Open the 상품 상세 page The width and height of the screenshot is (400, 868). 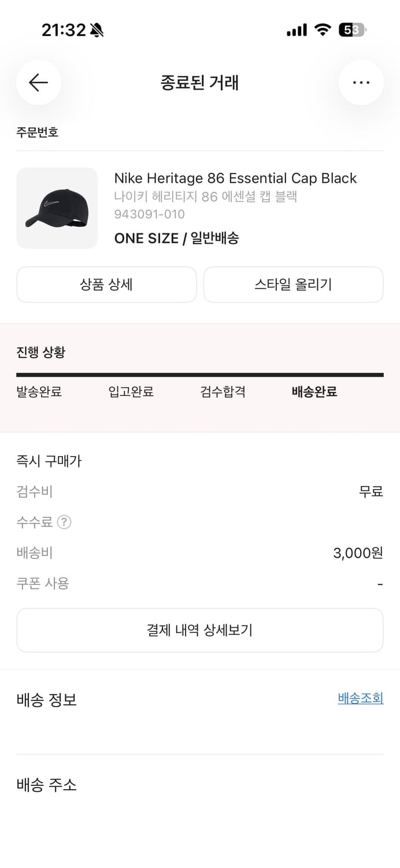pyautogui.click(x=106, y=284)
